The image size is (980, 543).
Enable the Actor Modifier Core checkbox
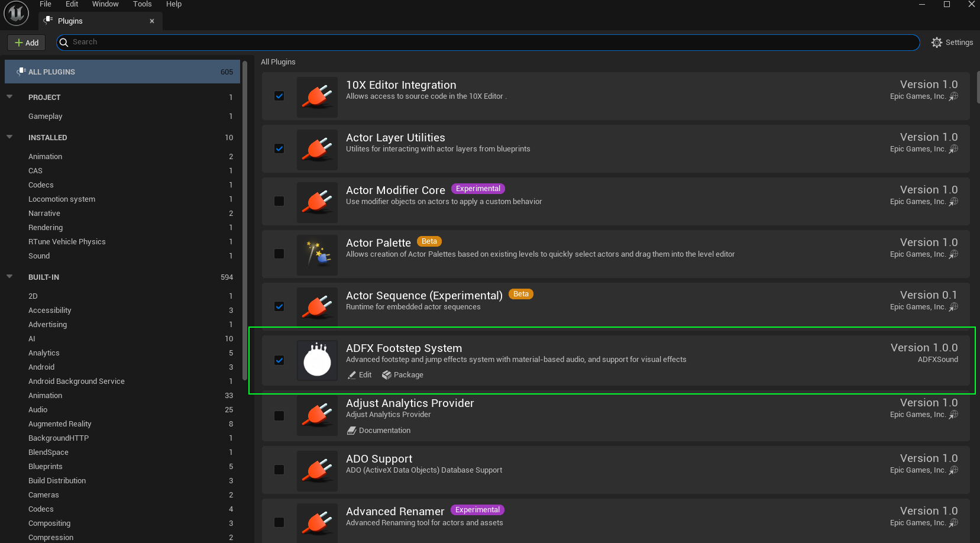click(x=279, y=201)
